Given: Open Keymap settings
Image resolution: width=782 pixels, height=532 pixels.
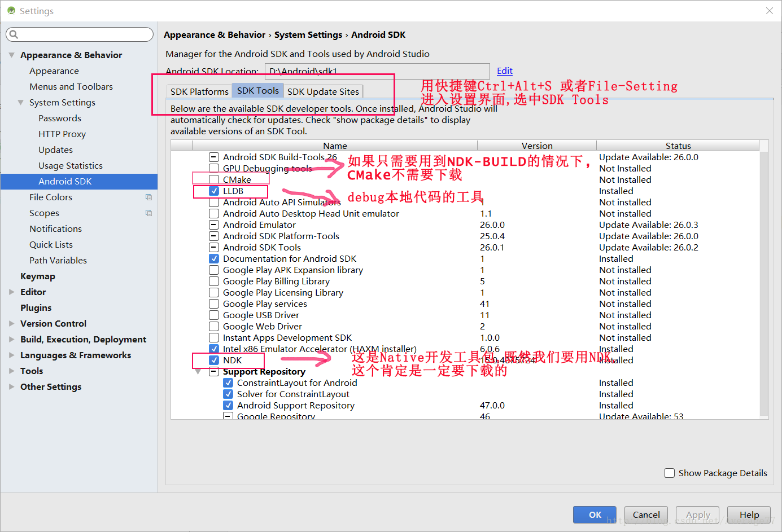Looking at the screenshot, I should point(38,276).
